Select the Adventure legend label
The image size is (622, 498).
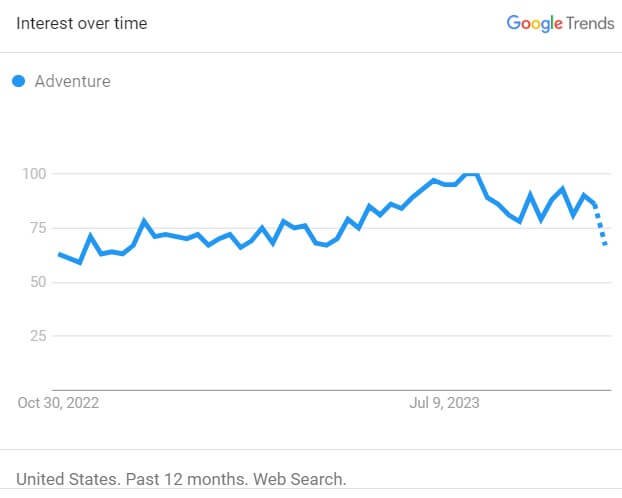[x=72, y=81]
